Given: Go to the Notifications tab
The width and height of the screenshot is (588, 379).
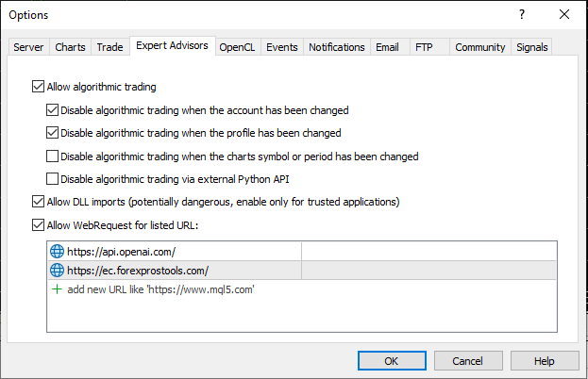Looking at the screenshot, I should [x=336, y=47].
